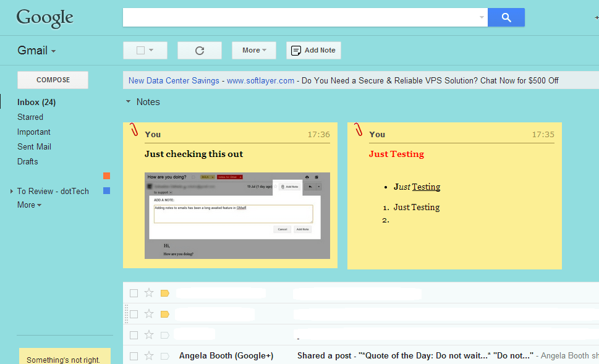Click the yellow label tag on the first email row

point(164,293)
